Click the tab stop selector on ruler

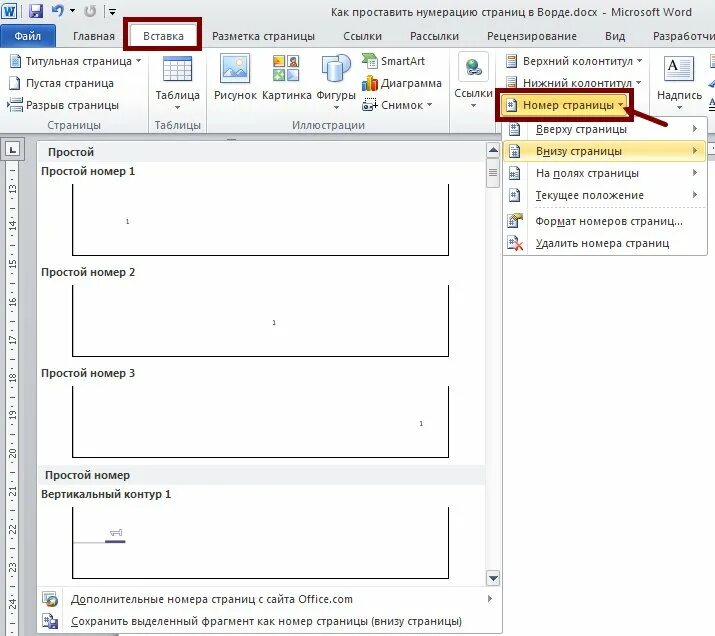point(12,149)
